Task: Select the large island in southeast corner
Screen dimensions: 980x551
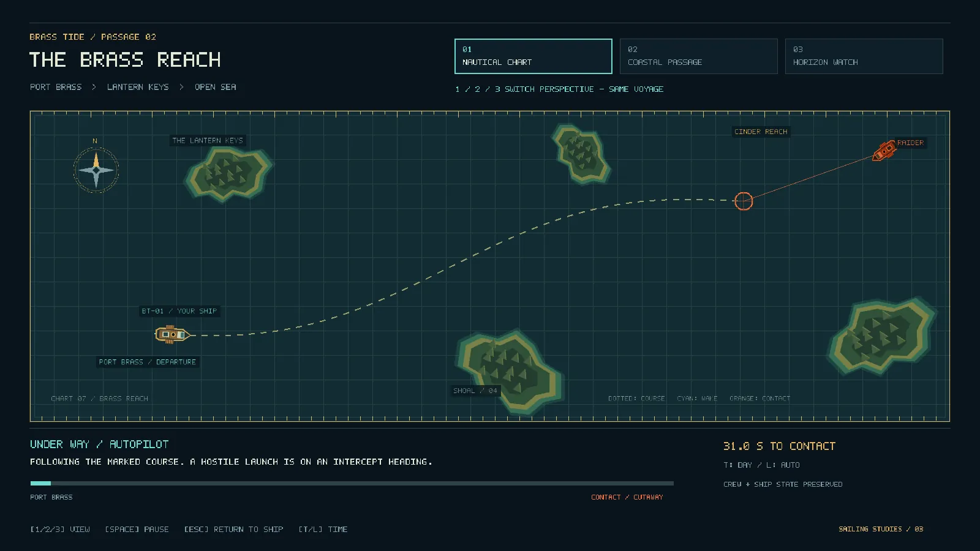Action: point(882,335)
